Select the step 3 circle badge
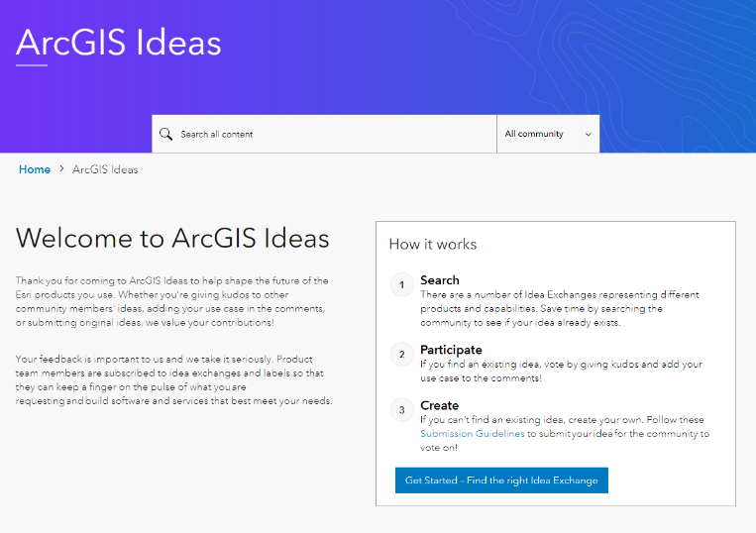Screen dimensions: 756x533 click(x=402, y=410)
